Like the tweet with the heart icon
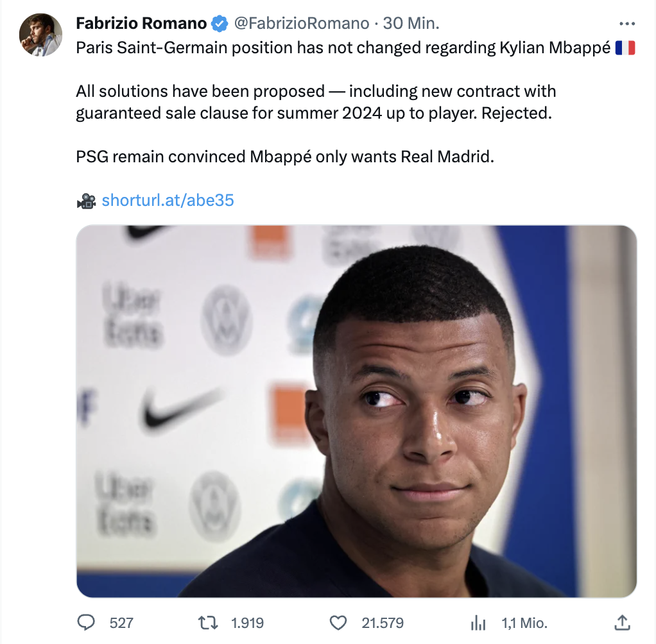 338,622
